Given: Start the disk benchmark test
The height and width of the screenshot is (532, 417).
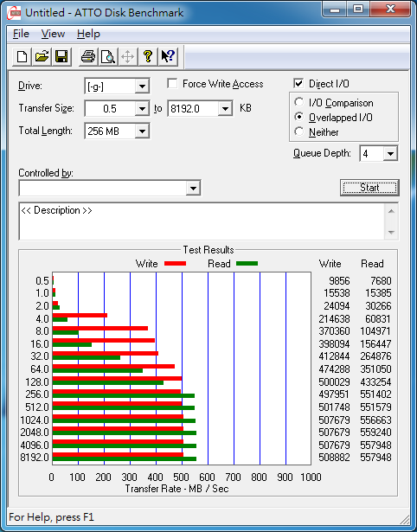Looking at the screenshot, I should pyautogui.click(x=369, y=188).
